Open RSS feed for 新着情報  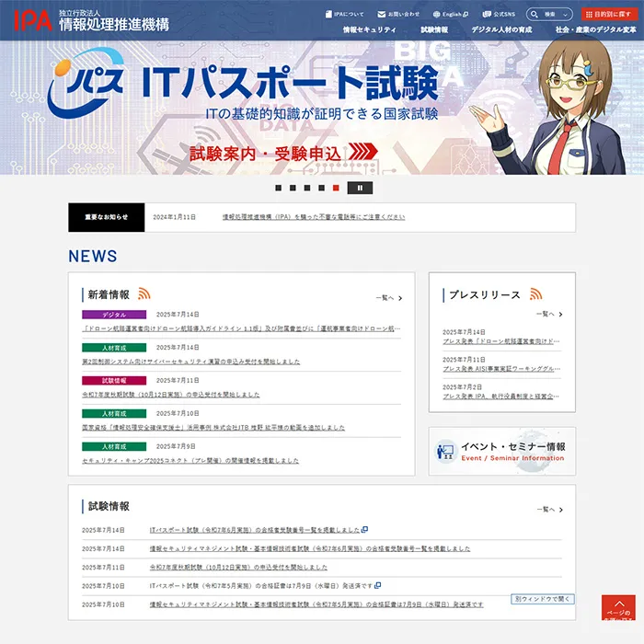pos(144,293)
